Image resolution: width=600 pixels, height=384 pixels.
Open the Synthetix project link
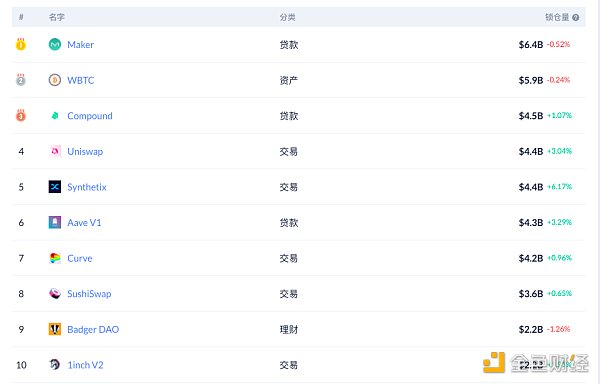[87, 187]
